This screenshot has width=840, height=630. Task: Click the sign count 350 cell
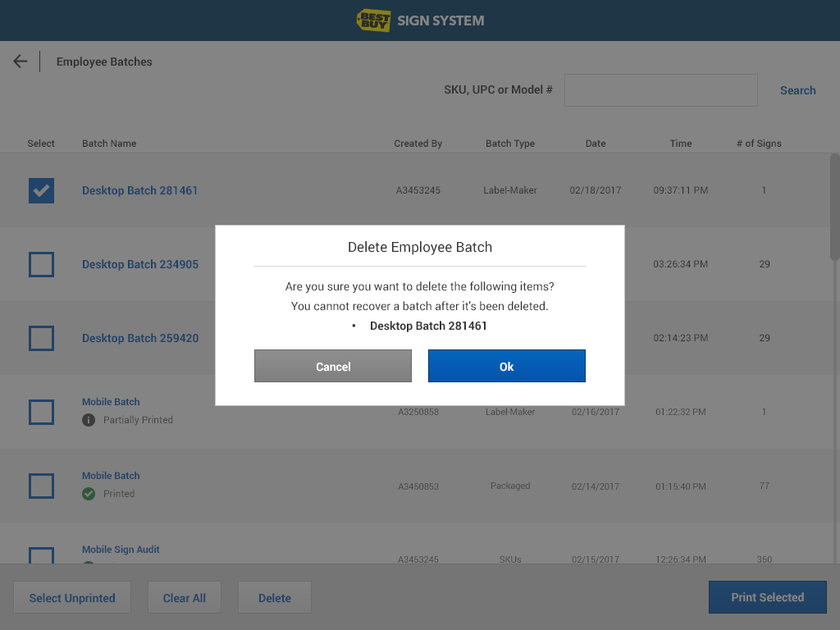(x=764, y=559)
